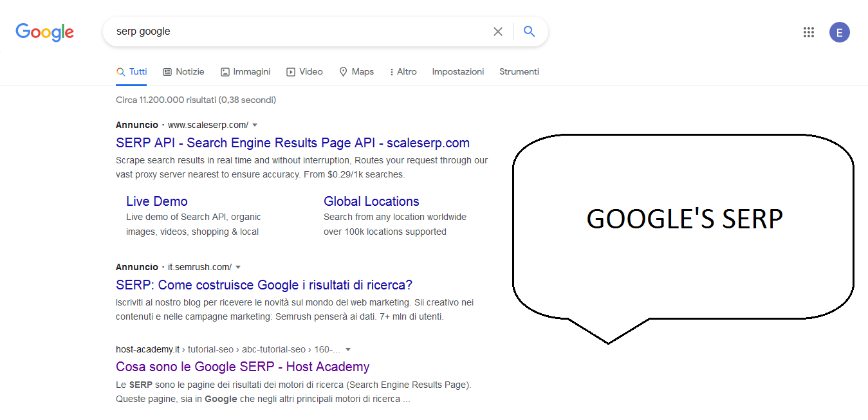Click the blue magnifier search button
868x420 pixels.
tap(530, 32)
